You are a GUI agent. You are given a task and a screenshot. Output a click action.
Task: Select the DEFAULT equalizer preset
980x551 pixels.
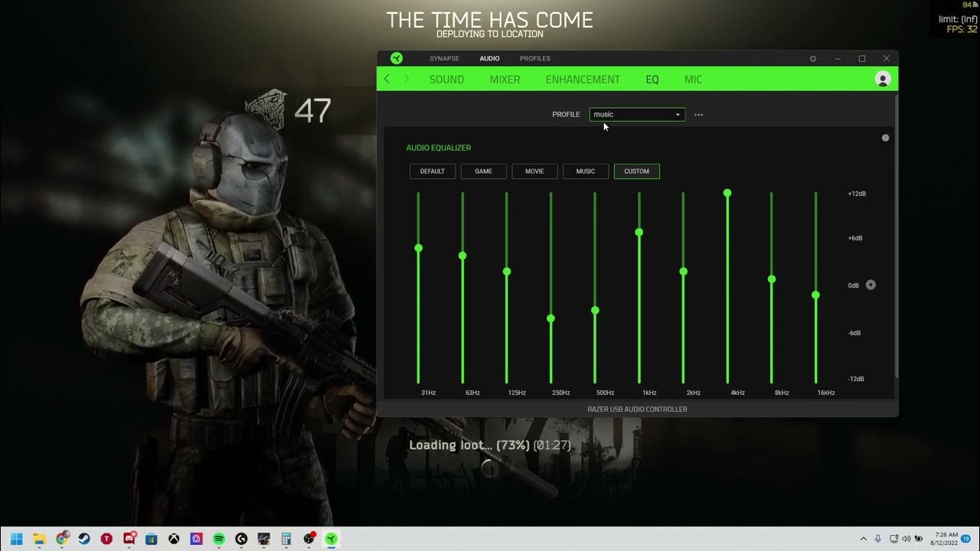click(433, 171)
